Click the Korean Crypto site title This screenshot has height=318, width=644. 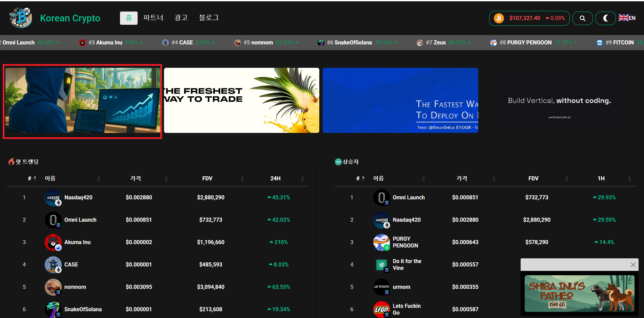click(70, 18)
